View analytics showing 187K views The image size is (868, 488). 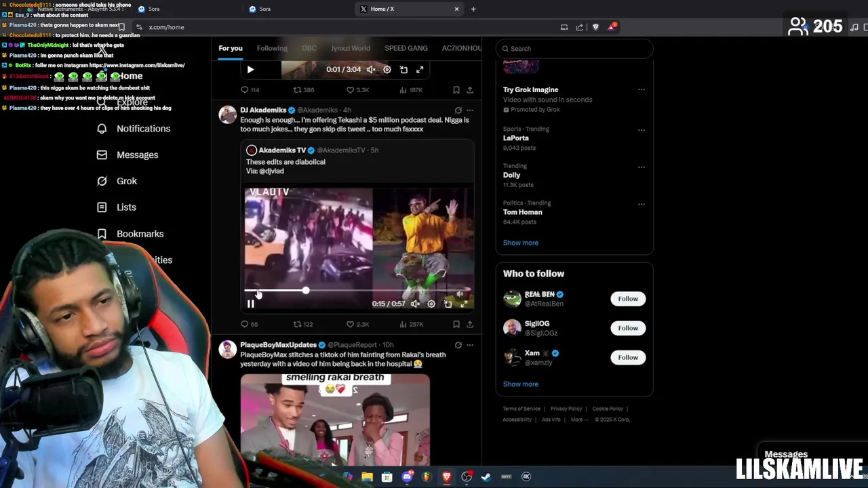tap(412, 90)
